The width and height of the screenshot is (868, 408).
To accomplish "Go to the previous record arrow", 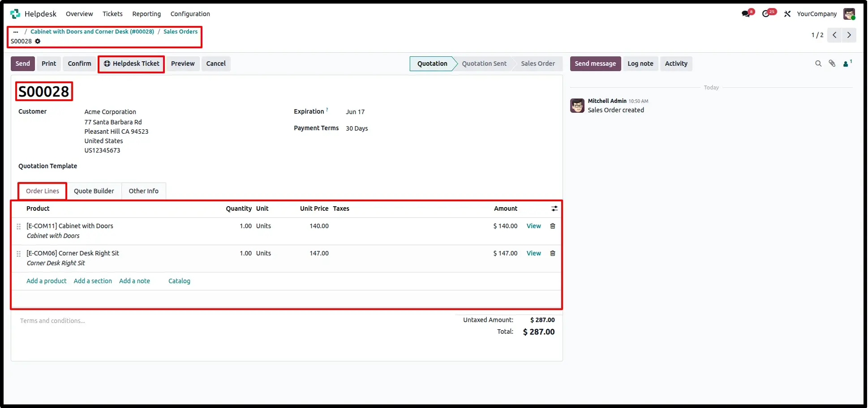I will tap(834, 35).
